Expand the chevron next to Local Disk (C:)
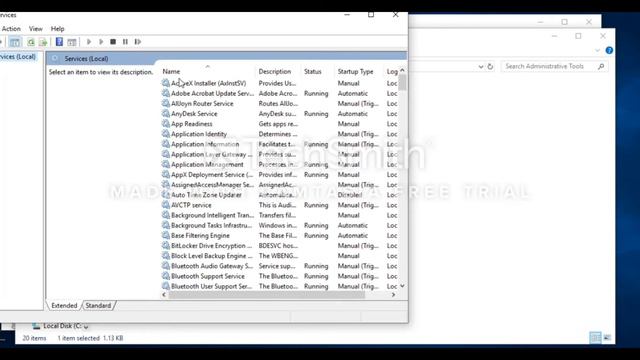Screen dimensions: 640x360 pos(86,327)
